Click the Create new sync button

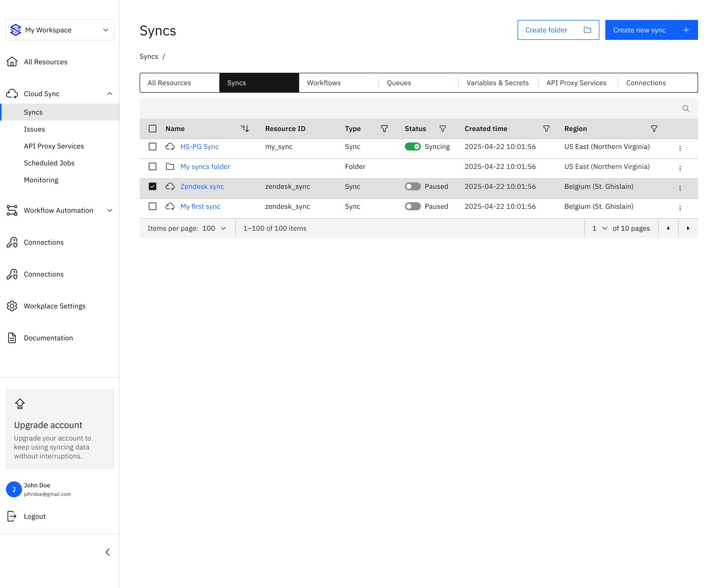click(651, 30)
